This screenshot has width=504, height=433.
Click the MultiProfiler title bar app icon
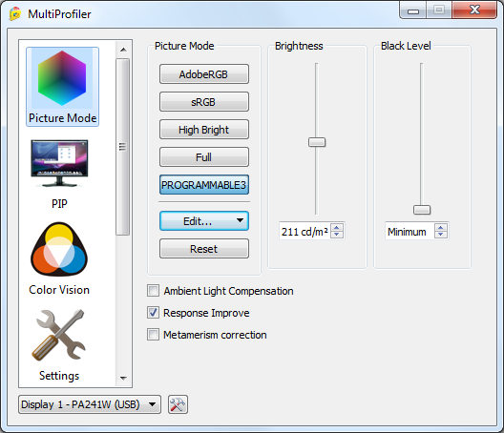(x=14, y=14)
